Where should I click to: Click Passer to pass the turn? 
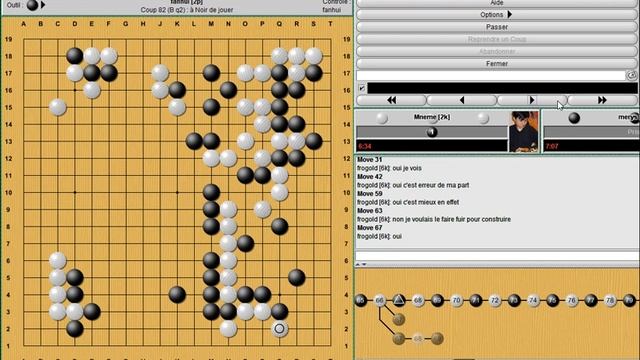[496, 27]
